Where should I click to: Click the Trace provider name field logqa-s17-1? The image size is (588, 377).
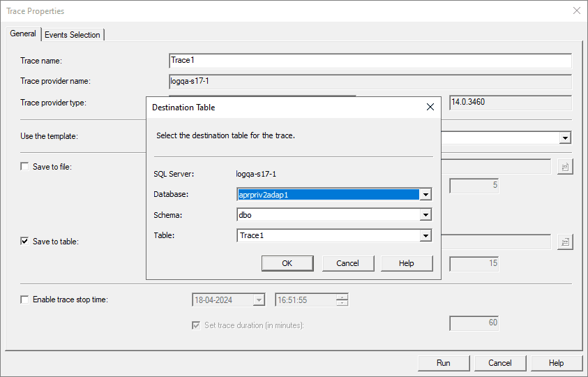(x=370, y=82)
